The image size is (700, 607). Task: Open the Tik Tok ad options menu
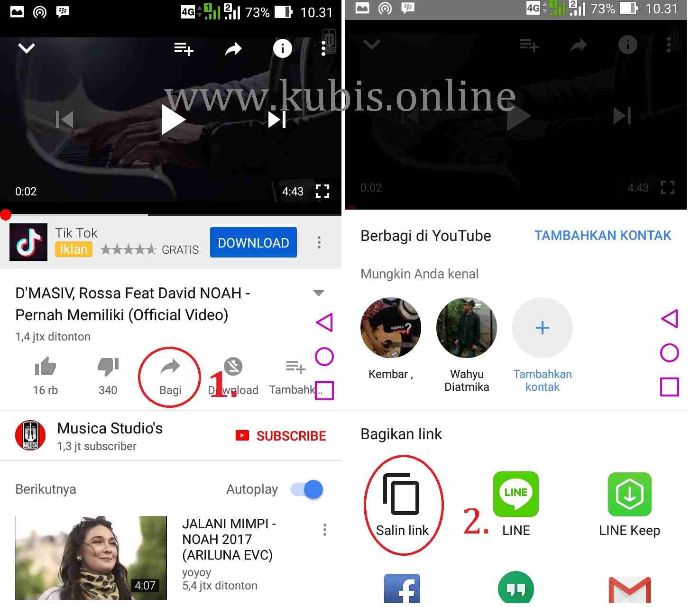pyautogui.click(x=319, y=242)
